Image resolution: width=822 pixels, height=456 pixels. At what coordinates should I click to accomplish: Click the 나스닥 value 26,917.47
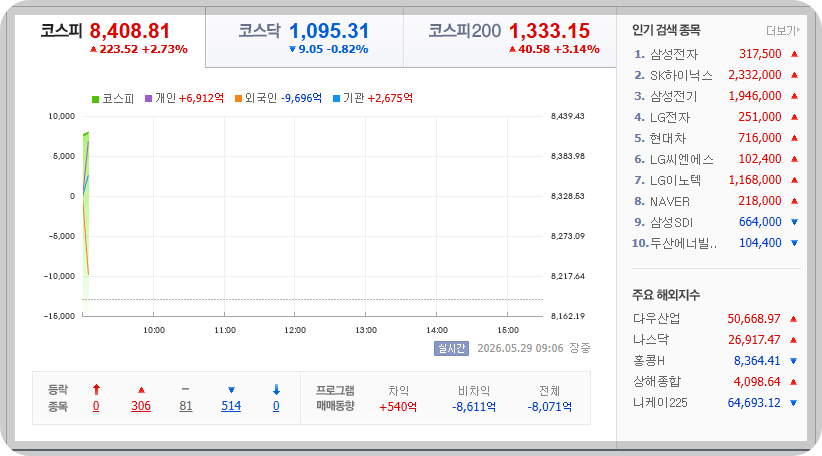pos(754,340)
